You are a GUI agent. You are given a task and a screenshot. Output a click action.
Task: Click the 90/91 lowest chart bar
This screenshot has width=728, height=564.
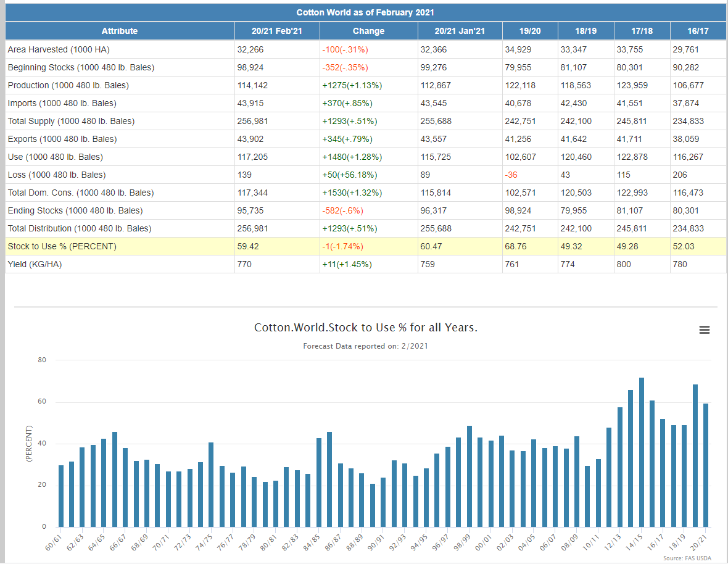pos(373,505)
